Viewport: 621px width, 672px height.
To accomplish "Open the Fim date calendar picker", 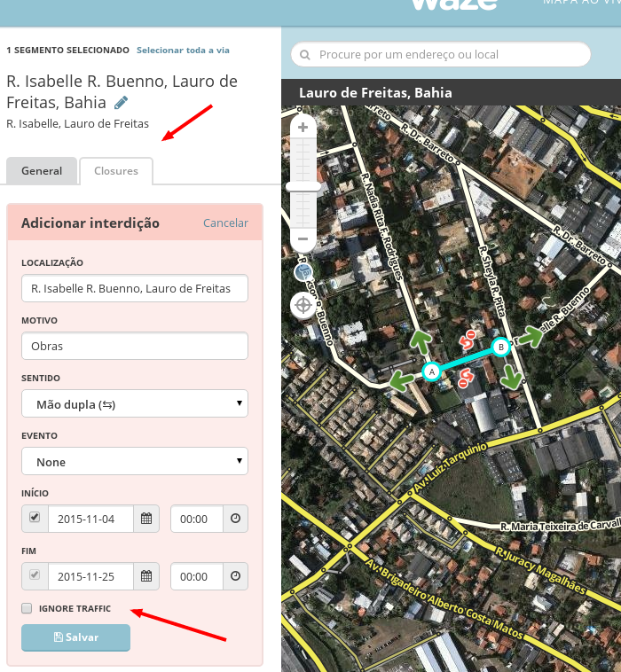I will [146, 576].
